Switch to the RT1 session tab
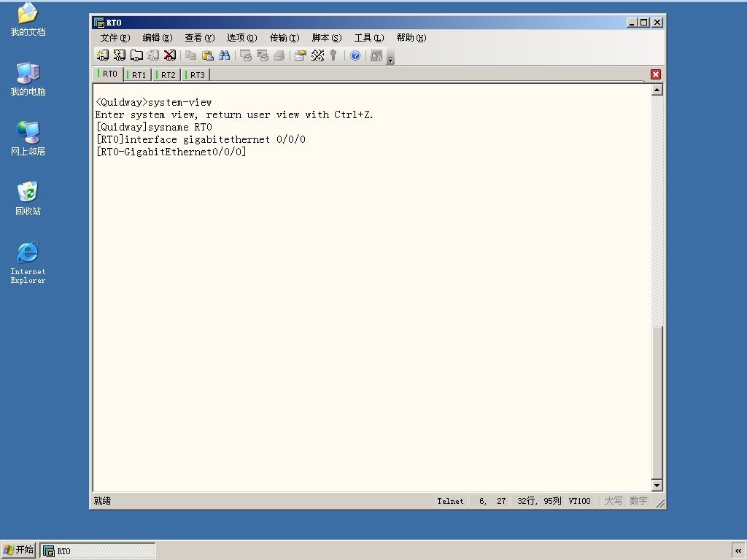This screenshot has height=560, width=747. click(x=138, y=75)
